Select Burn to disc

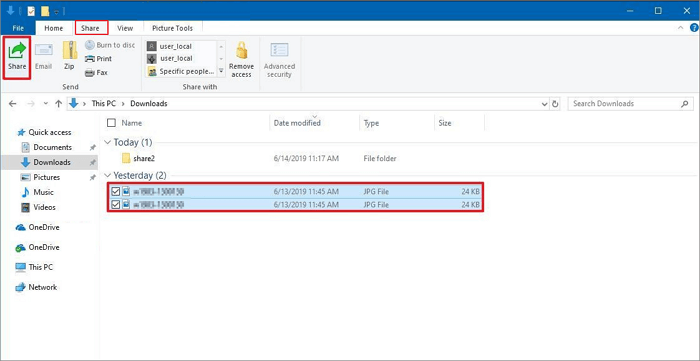[x=110, y=45]
